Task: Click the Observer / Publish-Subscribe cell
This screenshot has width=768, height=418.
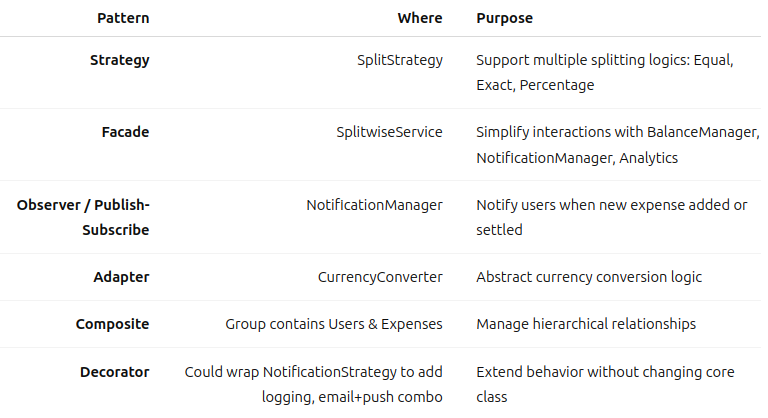Action: coord(83,217)
